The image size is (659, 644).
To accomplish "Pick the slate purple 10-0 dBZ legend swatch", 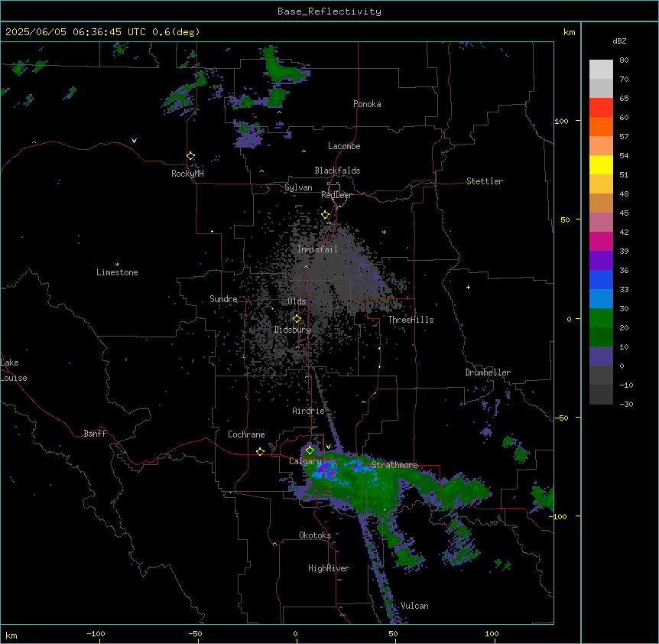I will click(x=601, y=356).
